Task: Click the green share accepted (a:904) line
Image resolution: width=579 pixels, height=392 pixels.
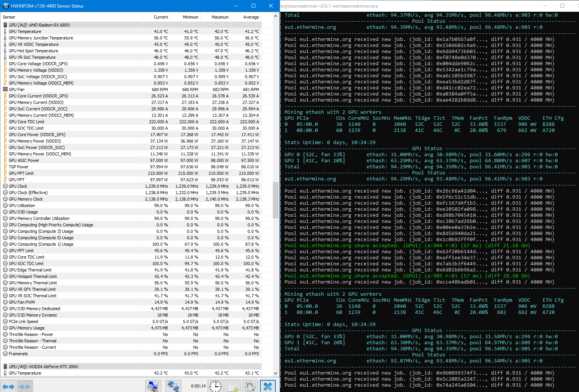Action: pos(408,245)
